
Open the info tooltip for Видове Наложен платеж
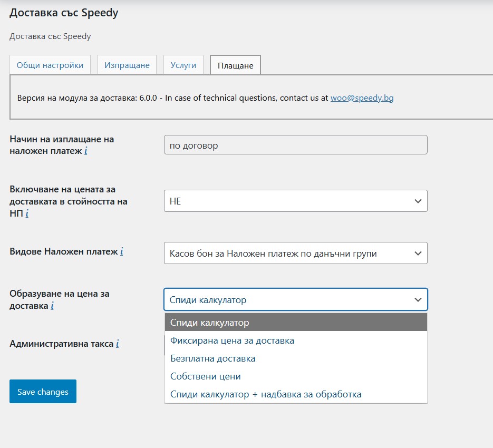121,251
